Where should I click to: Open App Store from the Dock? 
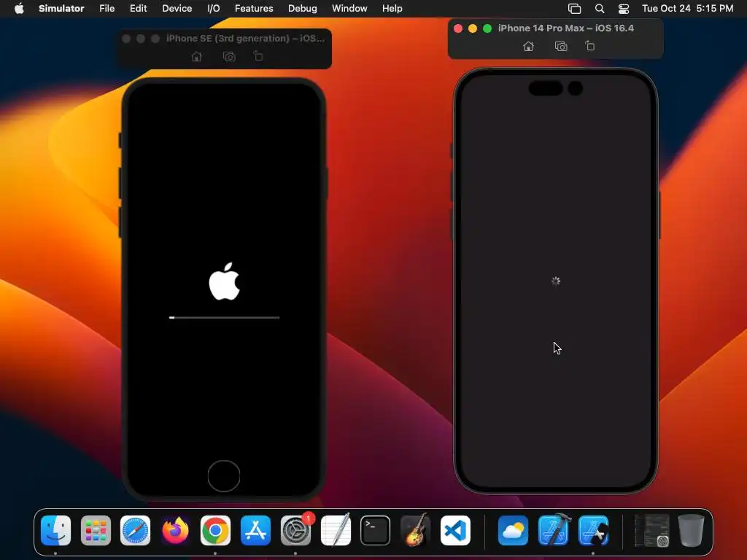(x=255, y=530)
